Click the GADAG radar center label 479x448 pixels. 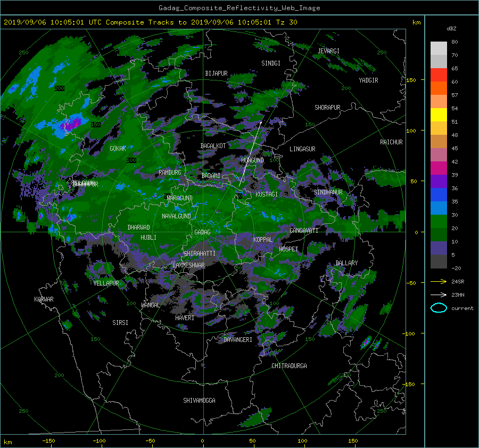[x=203, y=232]
